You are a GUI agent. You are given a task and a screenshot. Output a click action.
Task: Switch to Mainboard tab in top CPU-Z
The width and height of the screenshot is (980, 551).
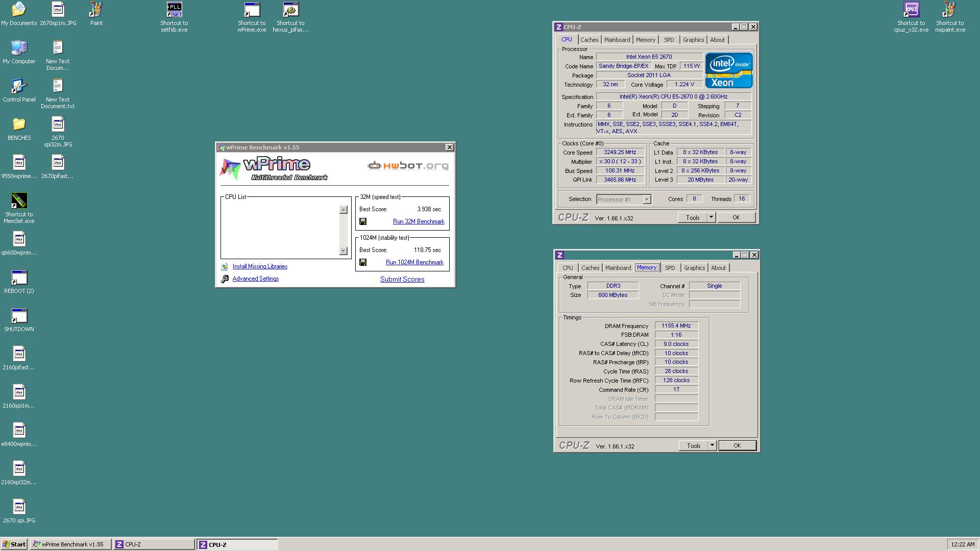[617, 40]
